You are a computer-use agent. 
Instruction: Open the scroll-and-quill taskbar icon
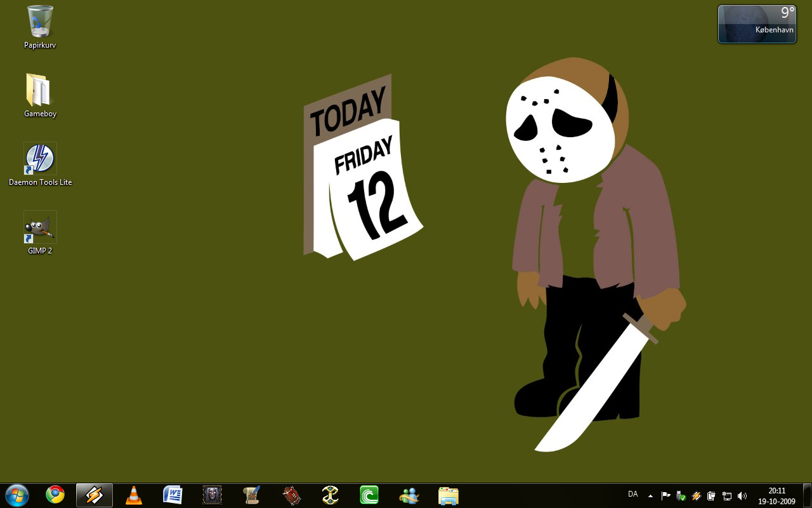tap(252, 495)
